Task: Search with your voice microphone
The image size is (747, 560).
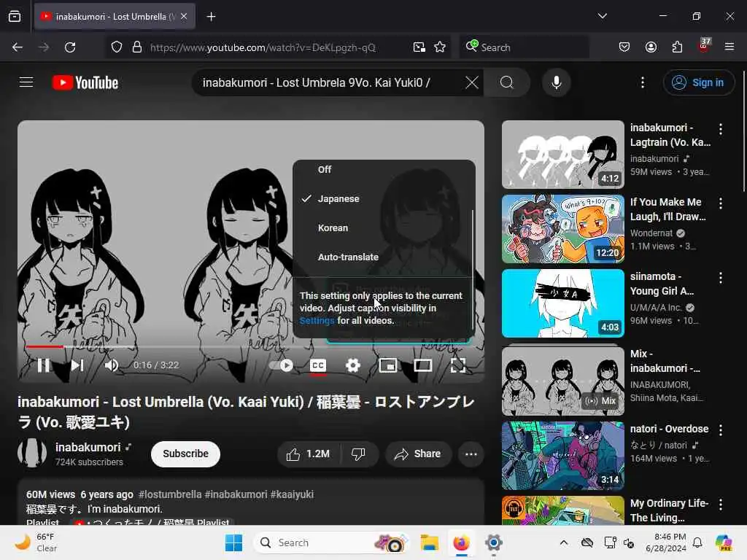Action: point(556,82)
